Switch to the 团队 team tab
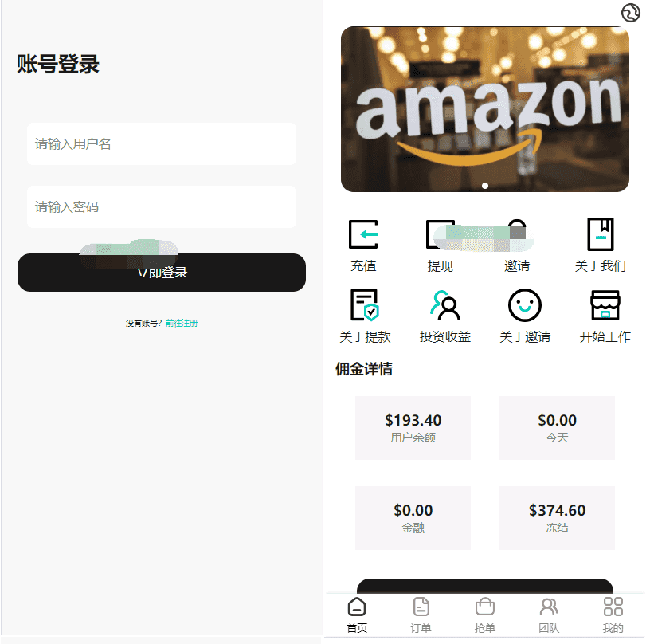This screenshot has width=650, height=644. point(549,615)
